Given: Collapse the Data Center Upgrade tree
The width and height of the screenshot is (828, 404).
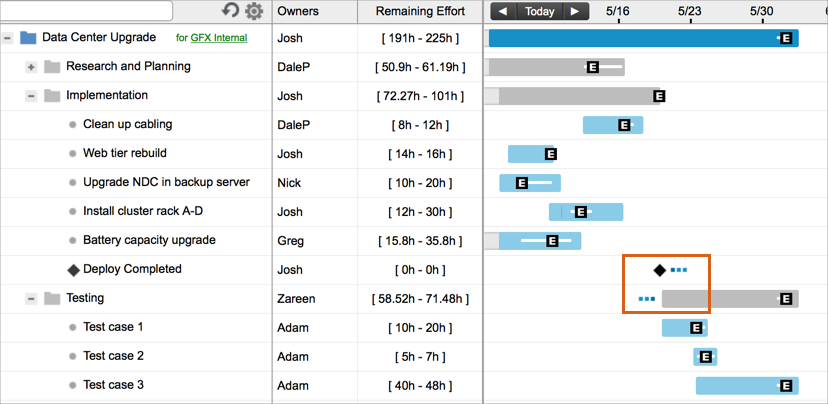Looking at the screenshot, I should [8, 38].
